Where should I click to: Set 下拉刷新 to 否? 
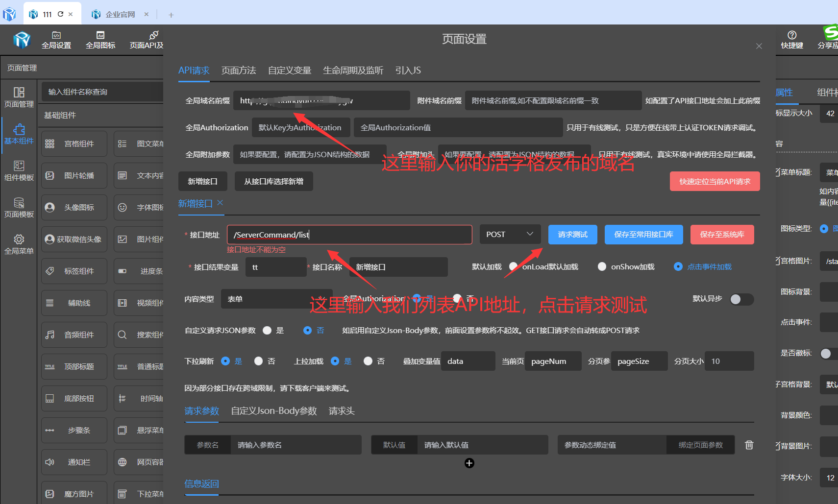(259, 361)
